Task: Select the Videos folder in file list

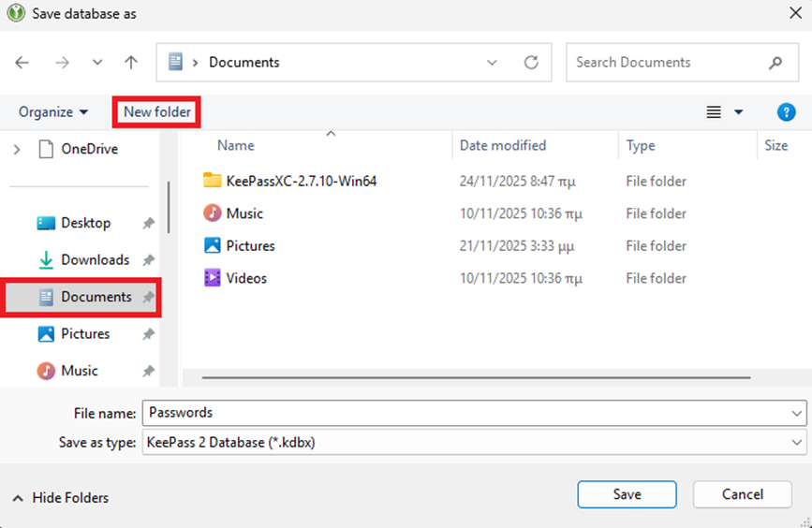Action: pyautogui.click(x=246, y=278)
